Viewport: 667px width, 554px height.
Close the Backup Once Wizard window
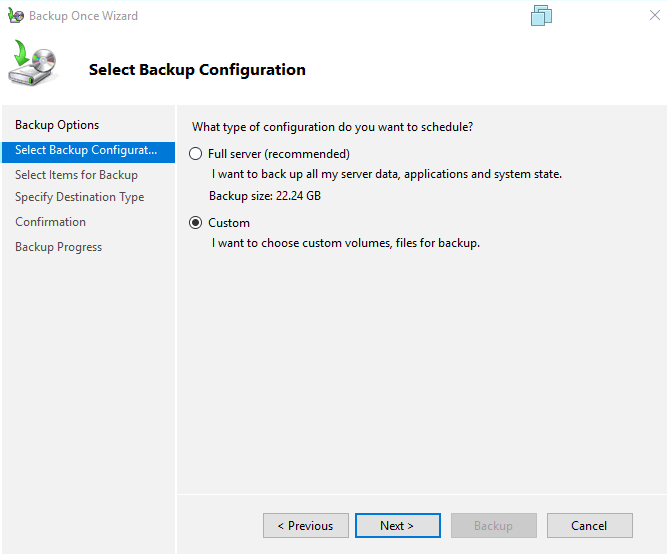654,16
